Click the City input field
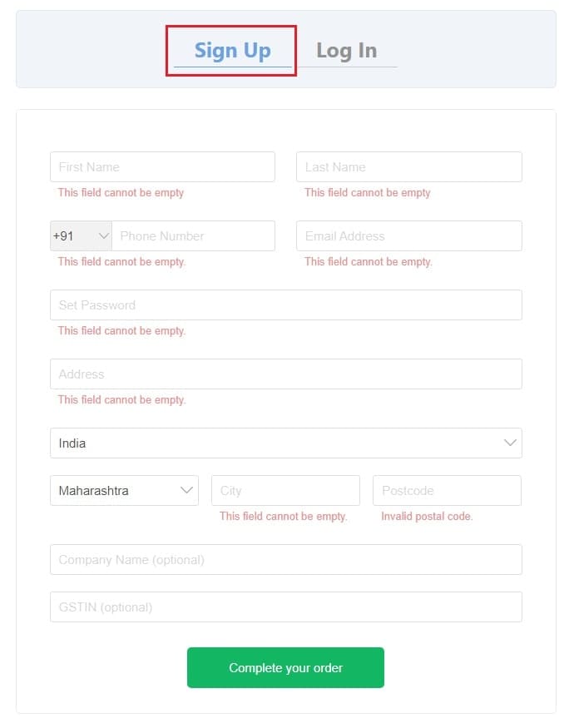Viewport: 574px width, 728px height. [285, 490]
